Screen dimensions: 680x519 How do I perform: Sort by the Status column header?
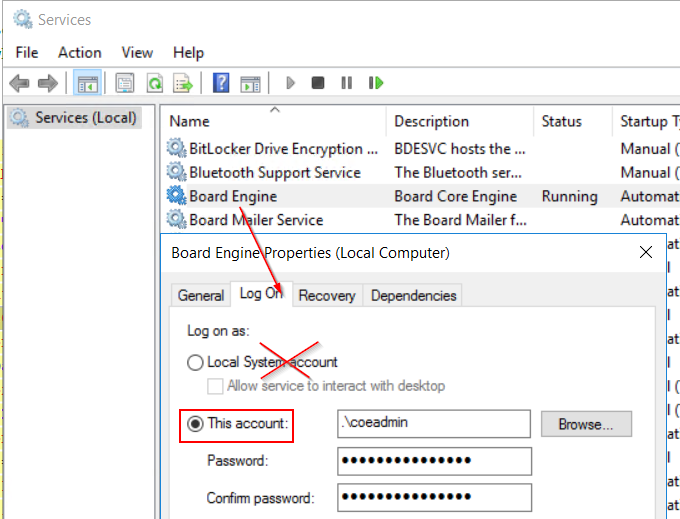click(572, 121)
